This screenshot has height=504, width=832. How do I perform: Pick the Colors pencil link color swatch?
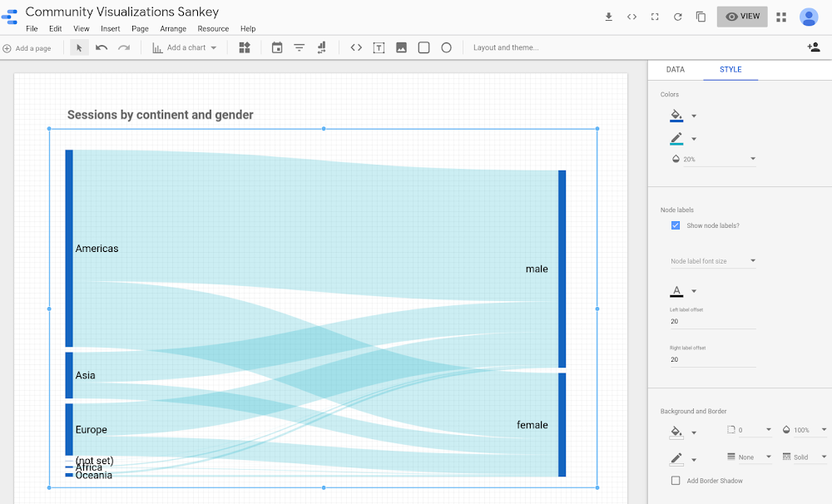[676, 139]
